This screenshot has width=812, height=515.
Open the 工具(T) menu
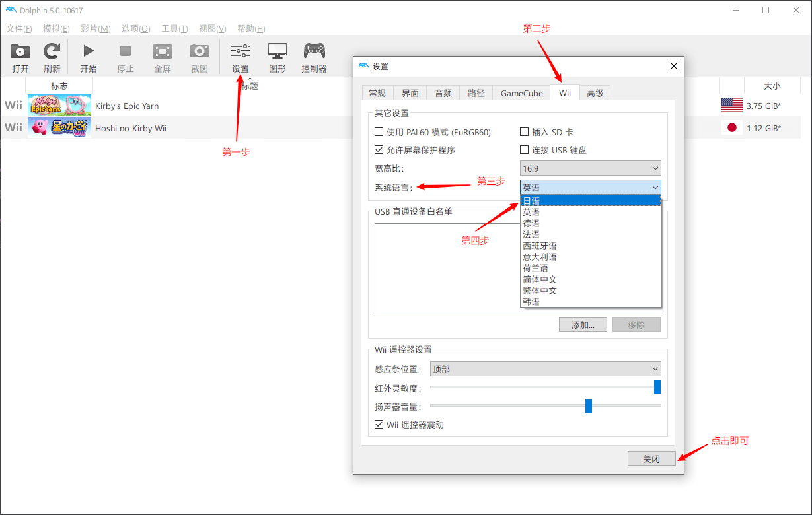(174, 28)
